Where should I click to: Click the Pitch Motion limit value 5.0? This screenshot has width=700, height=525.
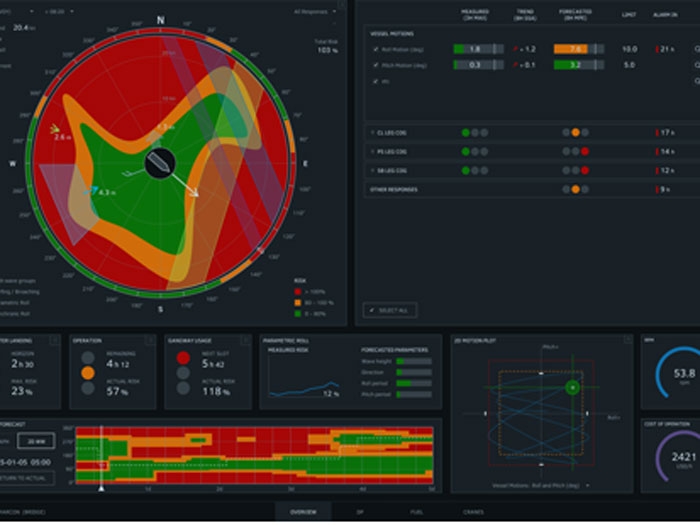[x=629, y=65]
